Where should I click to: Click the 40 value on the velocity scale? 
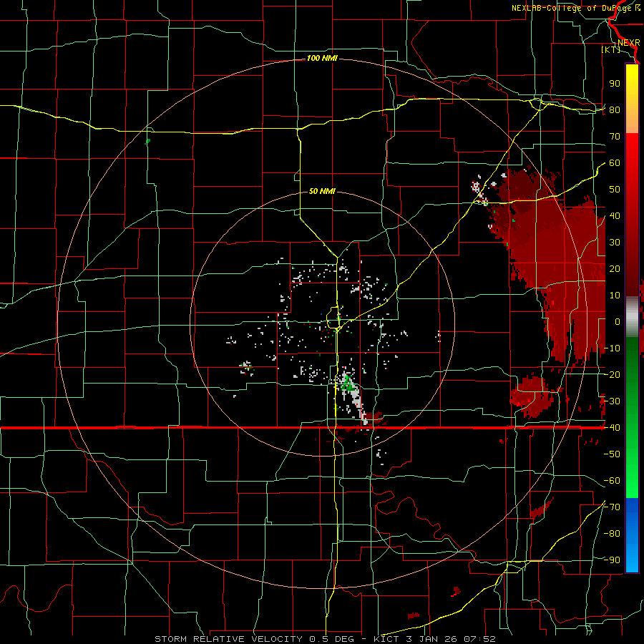click(615, 216)
